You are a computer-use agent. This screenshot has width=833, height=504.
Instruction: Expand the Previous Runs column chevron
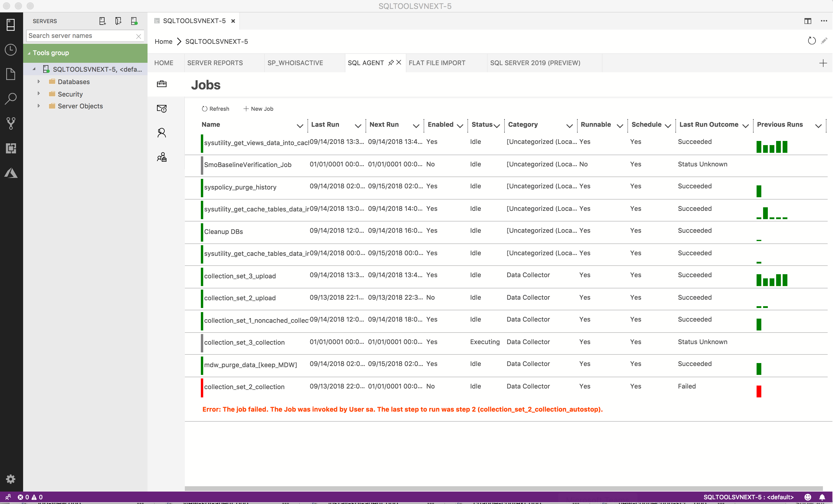[819, 125]
